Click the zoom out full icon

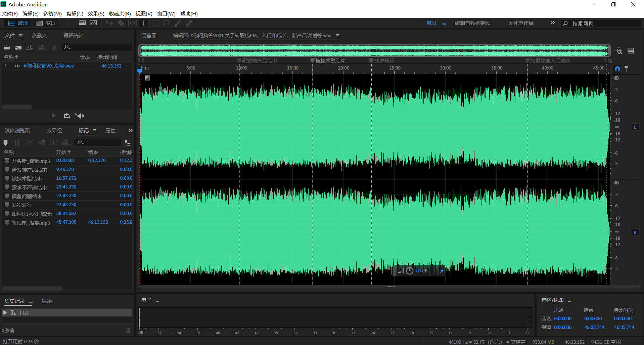click(619, 51)
